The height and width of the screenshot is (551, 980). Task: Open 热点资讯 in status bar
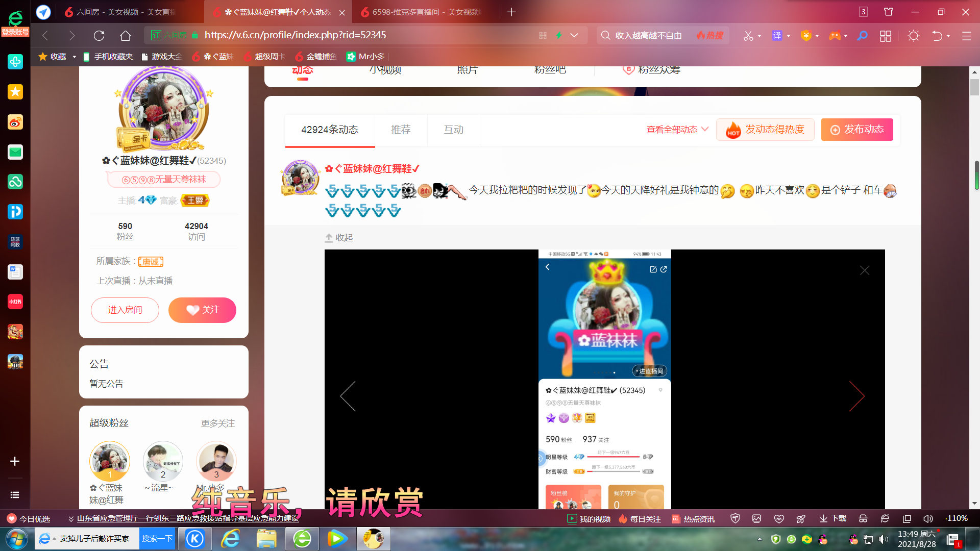click(x=693, y=519)
